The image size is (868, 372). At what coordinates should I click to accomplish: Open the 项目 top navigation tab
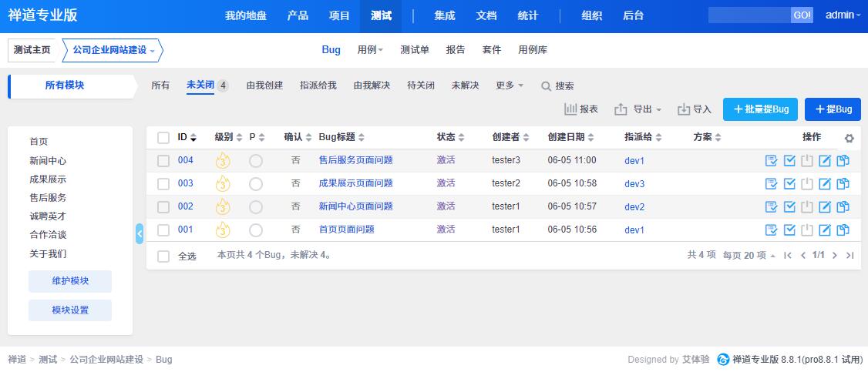(339, 15)
